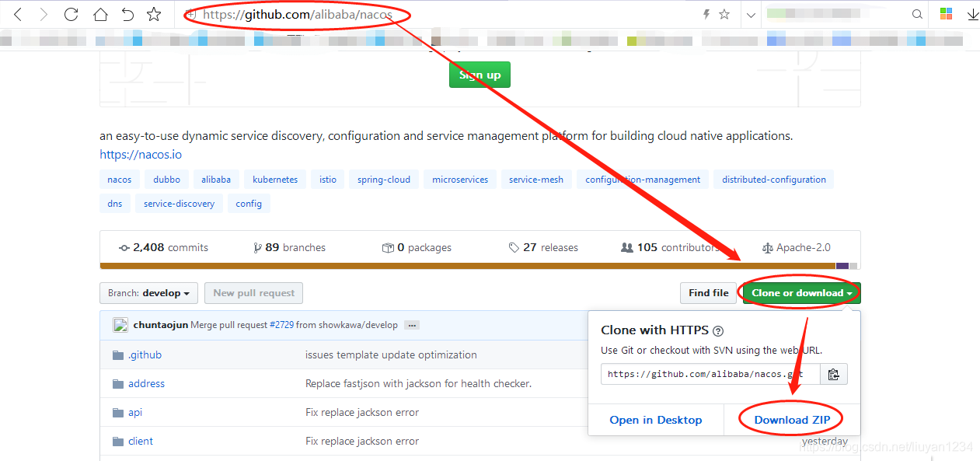The image size is (980, 461).
Task: Open the api row's 'Fix replace jackson error' commit
Action: point(362,413)
